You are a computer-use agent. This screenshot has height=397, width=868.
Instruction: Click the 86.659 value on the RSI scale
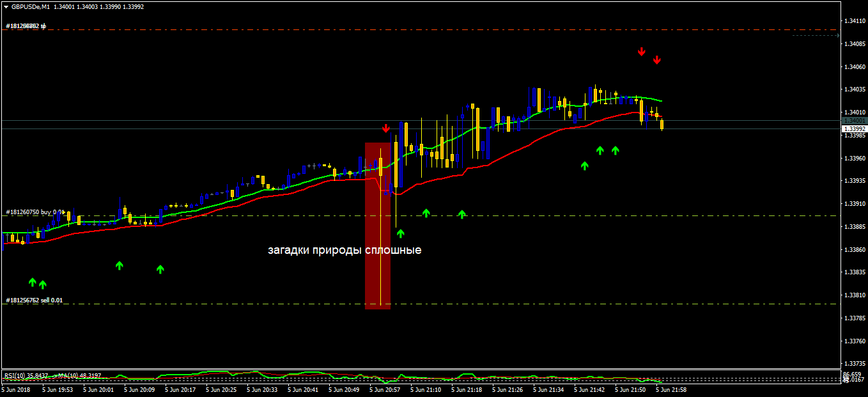tap(853, 373)
